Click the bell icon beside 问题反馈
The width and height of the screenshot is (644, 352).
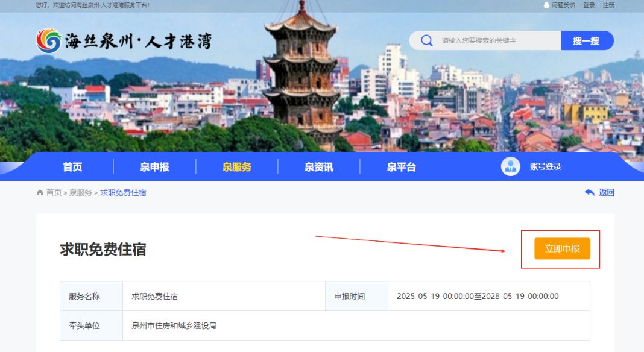[547, 5]
